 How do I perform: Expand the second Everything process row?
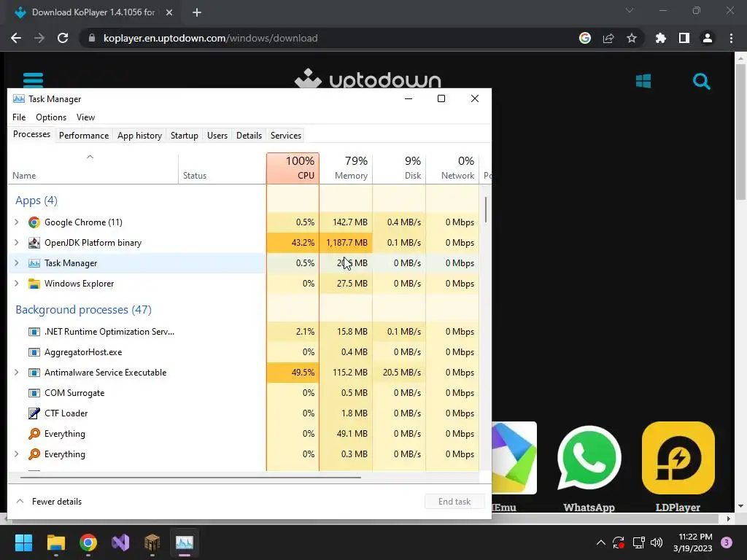click(x=17, y=454)
